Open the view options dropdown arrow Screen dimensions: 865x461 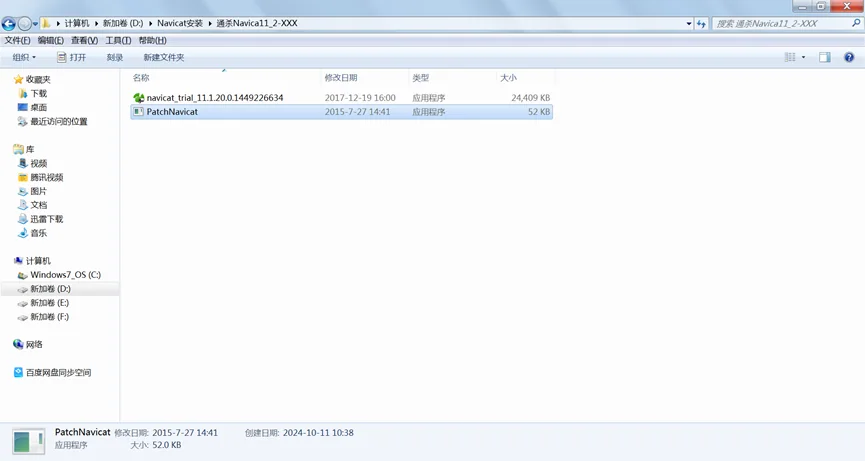(803, 57)
